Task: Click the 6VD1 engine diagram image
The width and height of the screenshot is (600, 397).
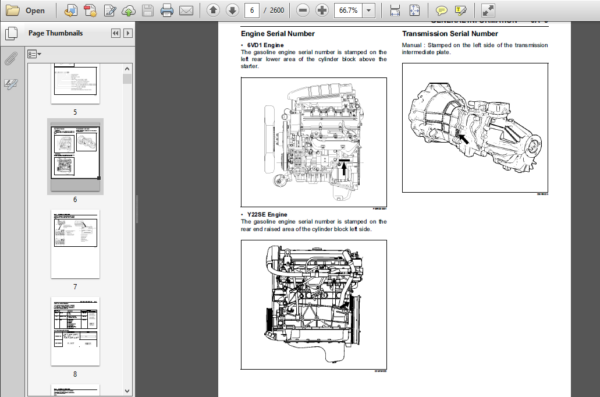Action: tap(314, 142)
